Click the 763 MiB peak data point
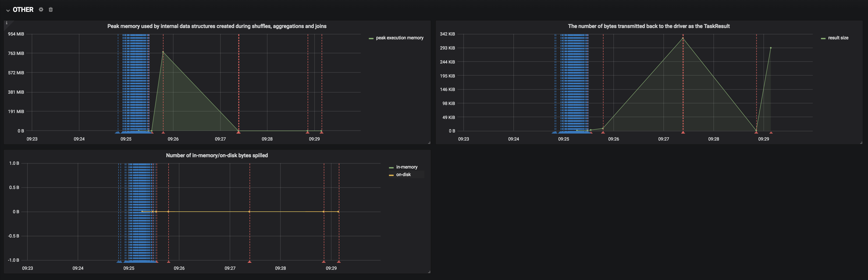The width and height of the screenshot is (868, 280). click(163, 52)
